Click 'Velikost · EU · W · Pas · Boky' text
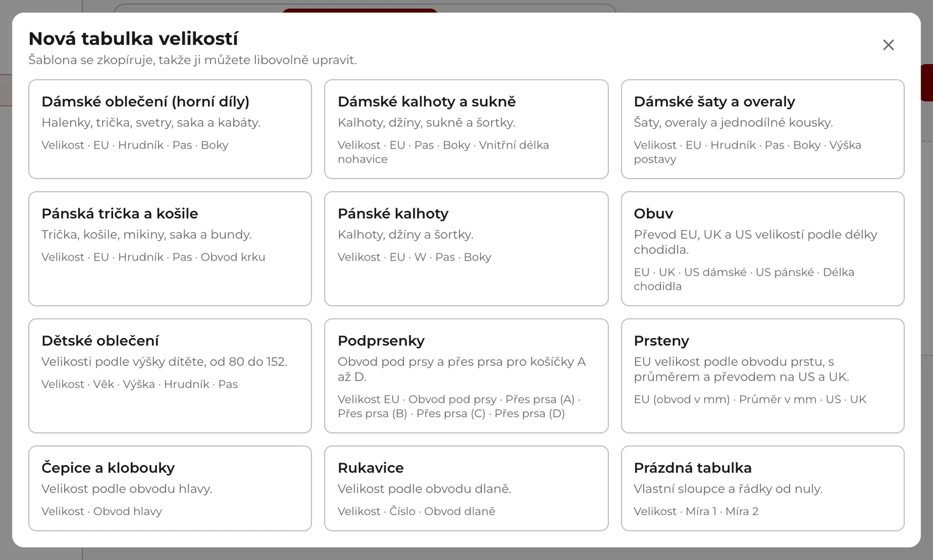933x560 pixels. pyautogui.click(x=414, y=257)
